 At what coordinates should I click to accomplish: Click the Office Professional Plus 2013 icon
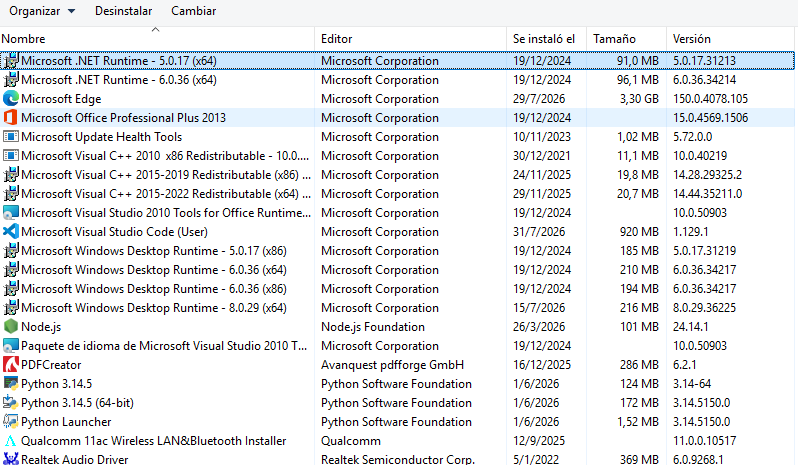(11, 118)
